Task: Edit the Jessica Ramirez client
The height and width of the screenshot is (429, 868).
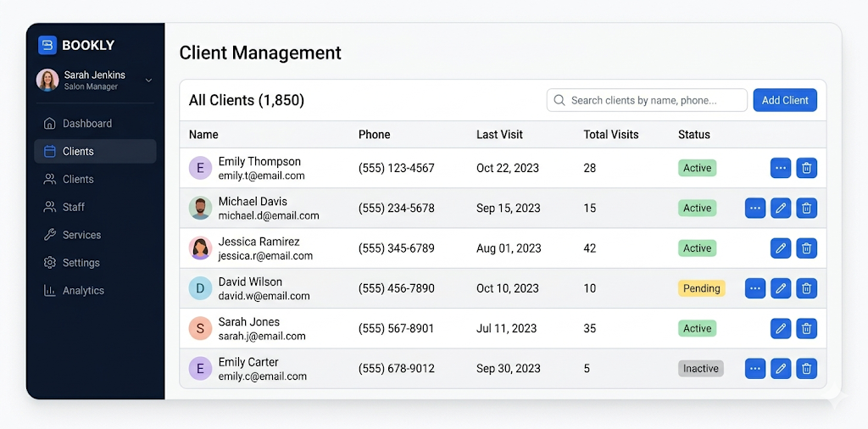Action: (x=781, y=248)
